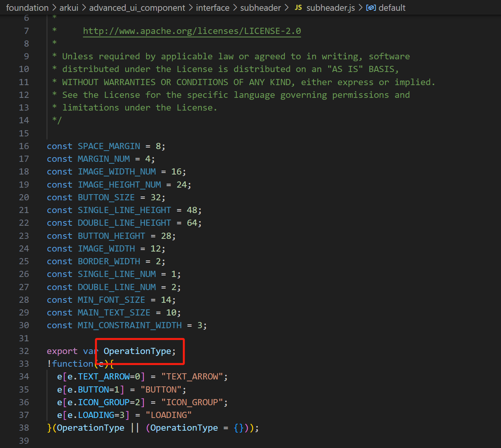Click the MIN_CONSTRAINT_WIDTH constant name

[130, 325]
